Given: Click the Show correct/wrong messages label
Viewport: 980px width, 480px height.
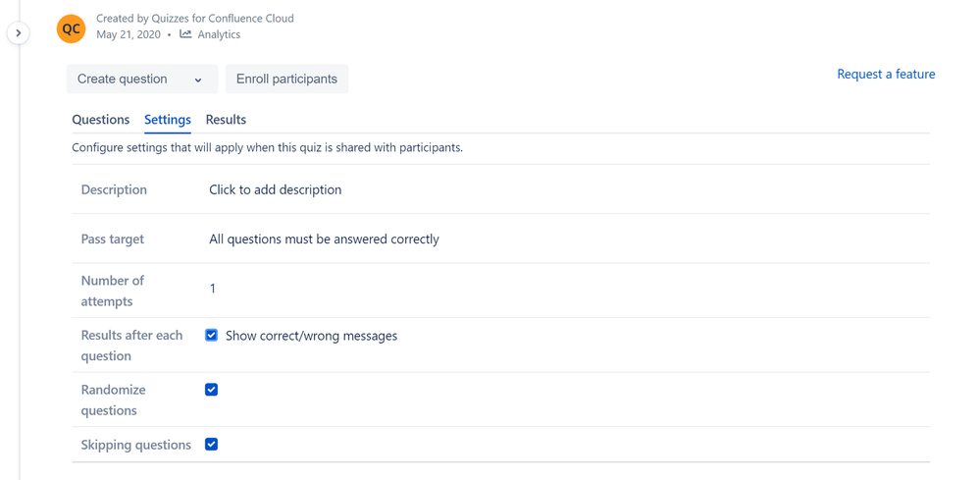Looking at the screenshot, I should point(311,336).
